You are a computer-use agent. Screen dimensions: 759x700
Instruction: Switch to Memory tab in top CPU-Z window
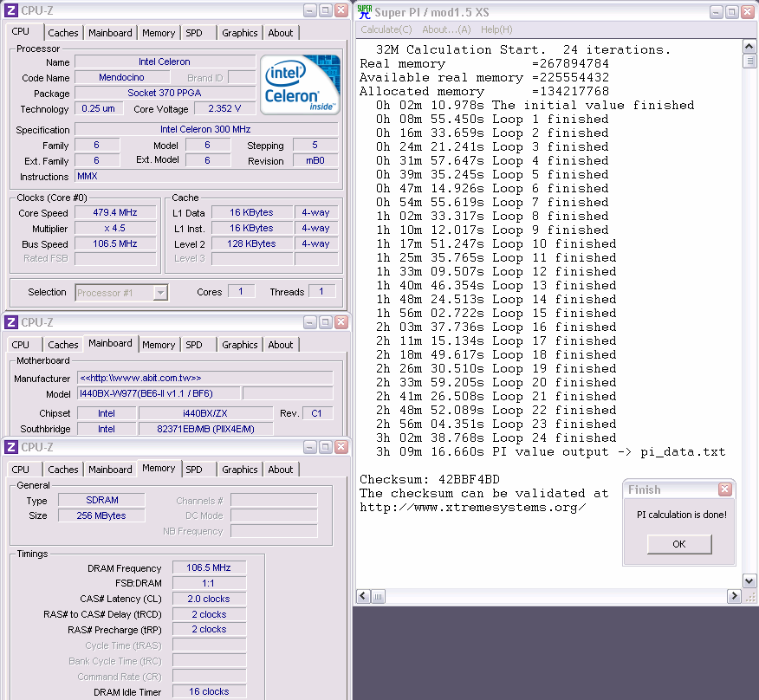click(159, 33)
